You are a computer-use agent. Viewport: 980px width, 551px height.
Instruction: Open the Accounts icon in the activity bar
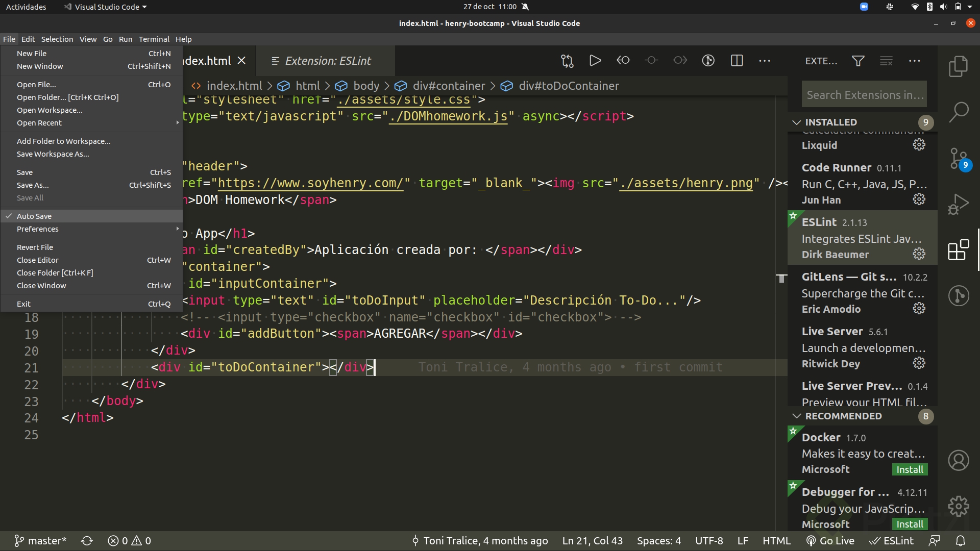[958, 461]
